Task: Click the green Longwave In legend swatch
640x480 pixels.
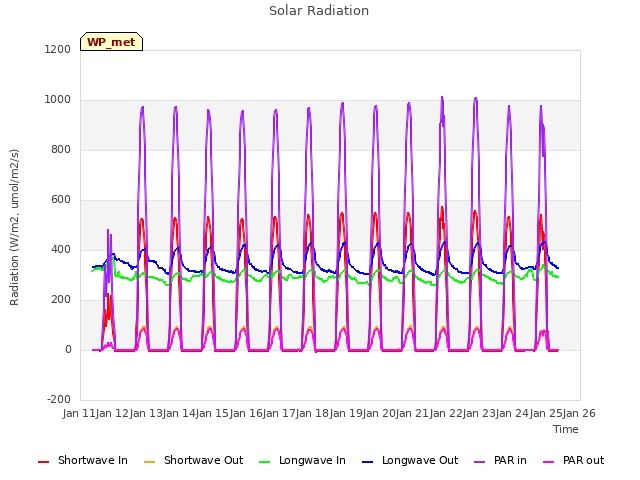Action: [x=264, y=462]
